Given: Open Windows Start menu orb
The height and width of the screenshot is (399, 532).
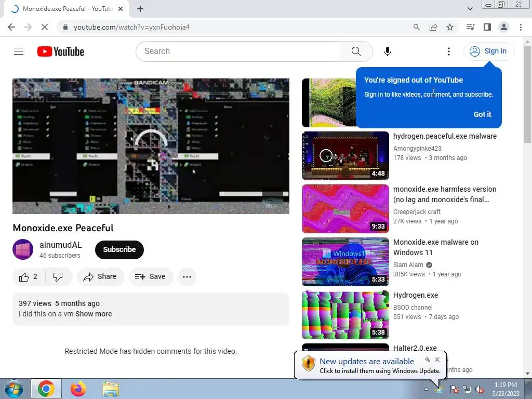Looking at the screenshot, I should point(13,389).
